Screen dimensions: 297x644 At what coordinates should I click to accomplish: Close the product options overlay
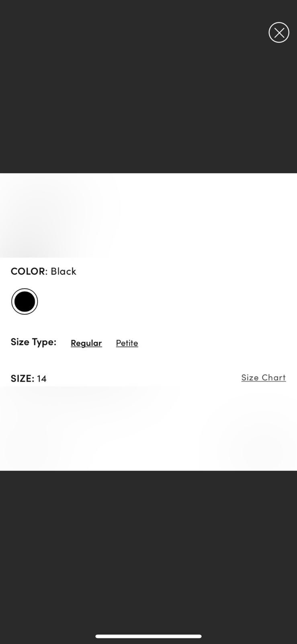[x=279, y=33]
